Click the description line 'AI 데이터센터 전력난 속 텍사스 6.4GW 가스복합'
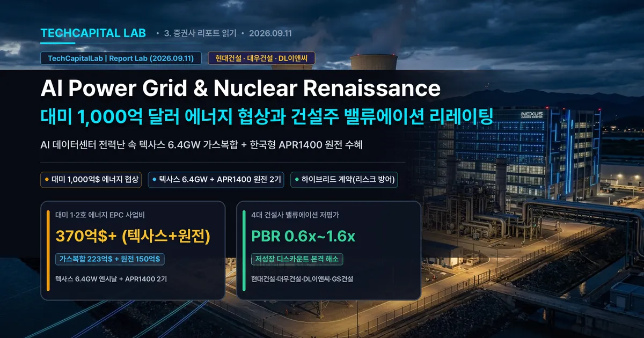Viewport: 644px width, 338px height. pos(140,145)
